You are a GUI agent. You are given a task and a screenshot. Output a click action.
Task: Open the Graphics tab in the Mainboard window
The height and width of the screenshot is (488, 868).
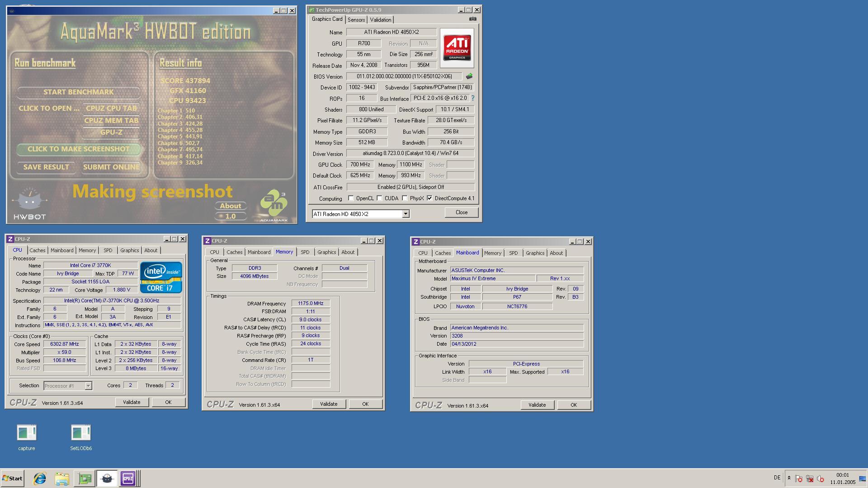click(x=535, y=253)
